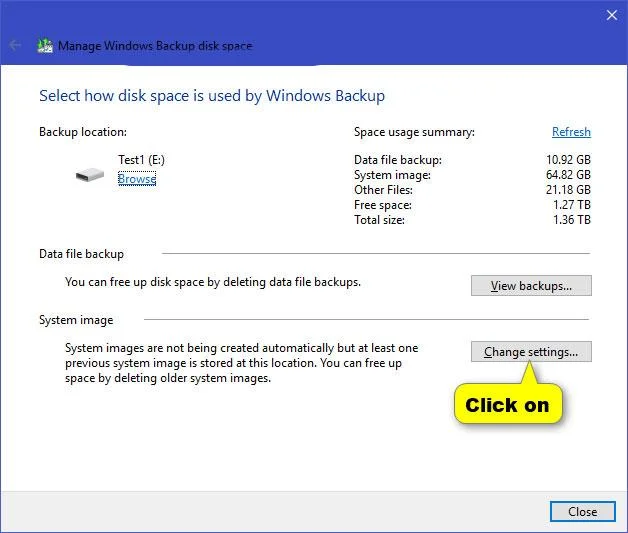Click the 'Space usage summary:' label
The width and height of the screenshot is (628, 533).
414,132
